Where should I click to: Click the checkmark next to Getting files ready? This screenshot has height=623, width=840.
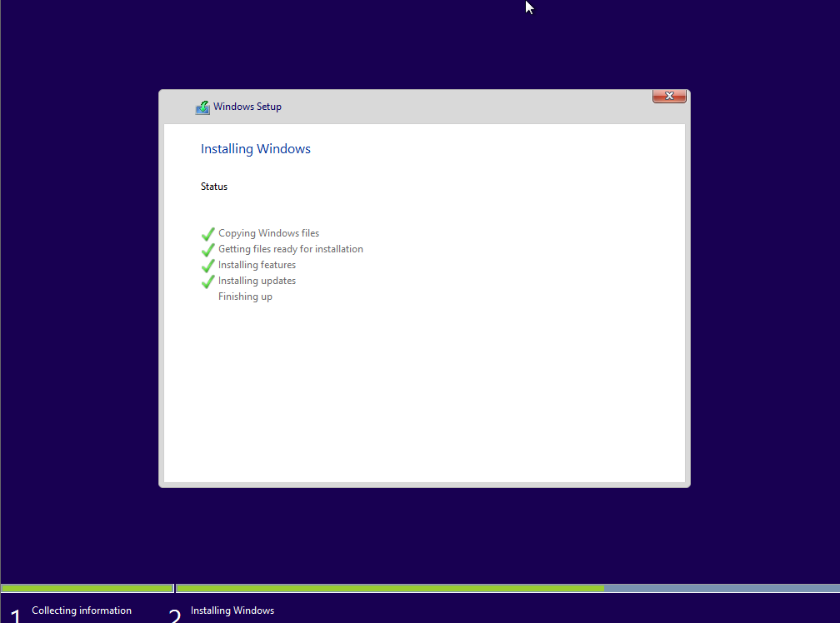coord(207,250)
